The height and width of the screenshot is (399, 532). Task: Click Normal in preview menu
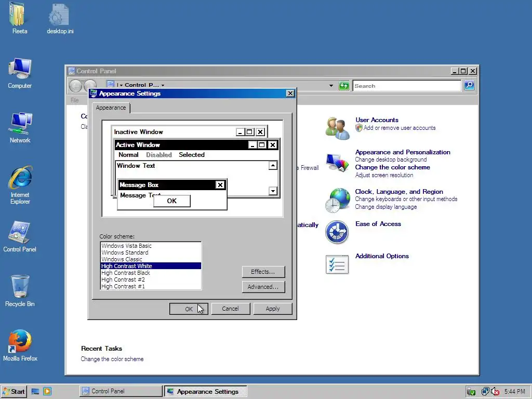[x=128, y=155]
